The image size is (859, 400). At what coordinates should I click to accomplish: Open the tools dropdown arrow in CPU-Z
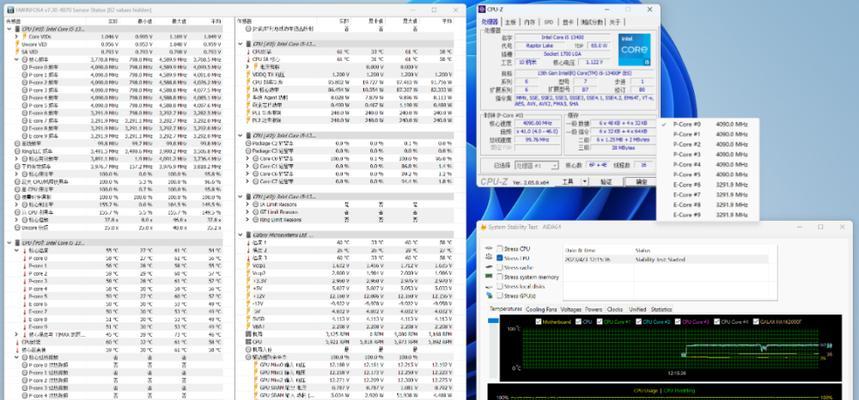coord(585,181)
